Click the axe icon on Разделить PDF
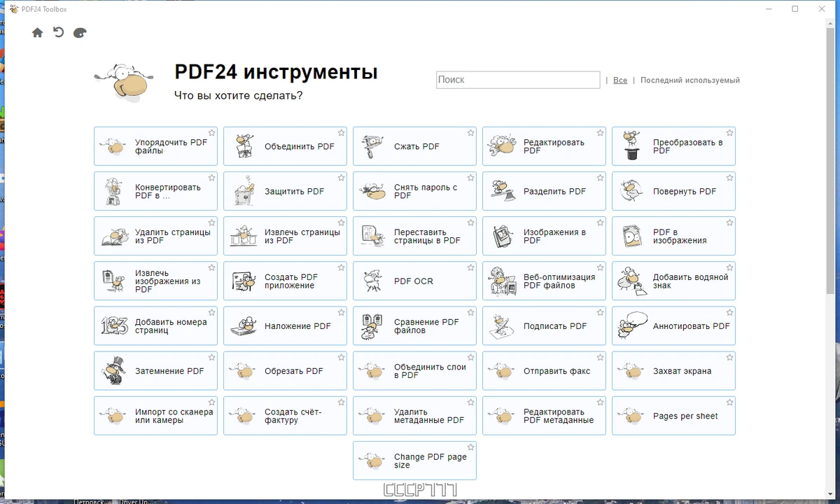The width and height of the screenshot is (840, 504). [502, 191]
